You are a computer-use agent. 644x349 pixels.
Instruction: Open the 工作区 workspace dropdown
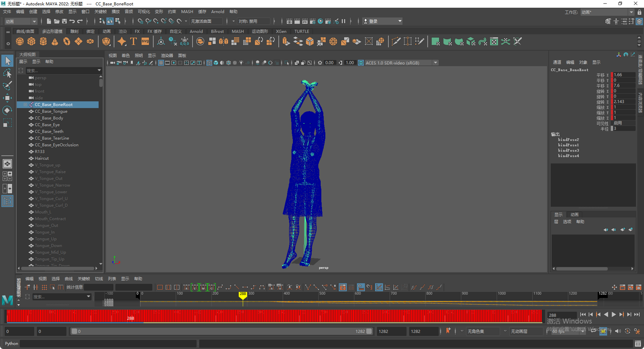(x=607, y=12)
